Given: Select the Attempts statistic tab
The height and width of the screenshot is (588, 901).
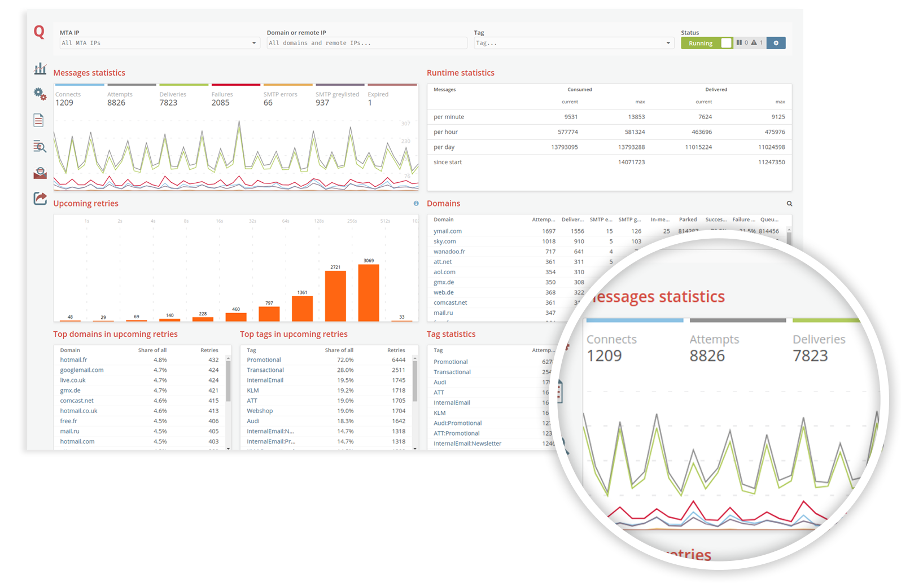Looking at the screenshot, I should [x=131, y=96].
